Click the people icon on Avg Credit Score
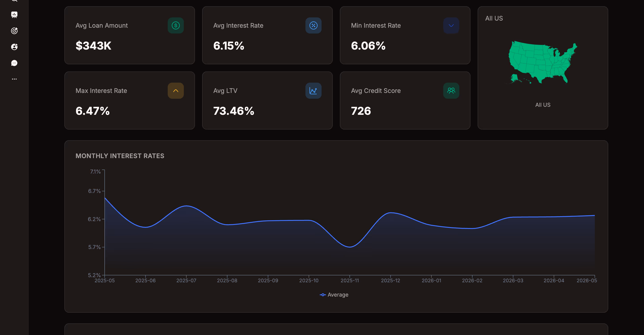This screenshot has height=335, width=644. [x=451, y=91]
